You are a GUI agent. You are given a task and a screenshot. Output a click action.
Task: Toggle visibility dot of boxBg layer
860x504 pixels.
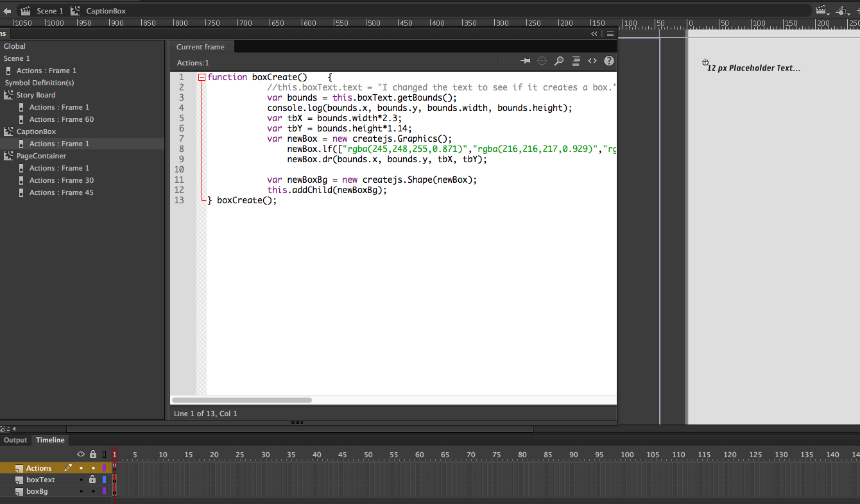(x=81, y=491)
